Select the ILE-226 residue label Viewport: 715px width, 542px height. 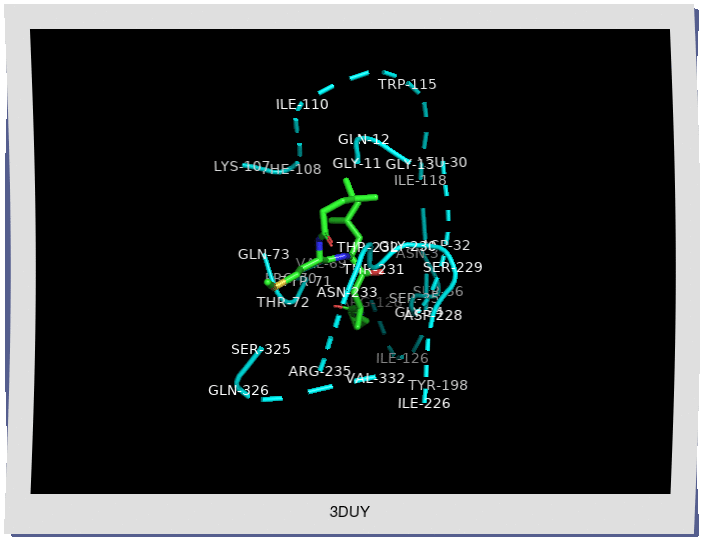[x=424, y=403]
